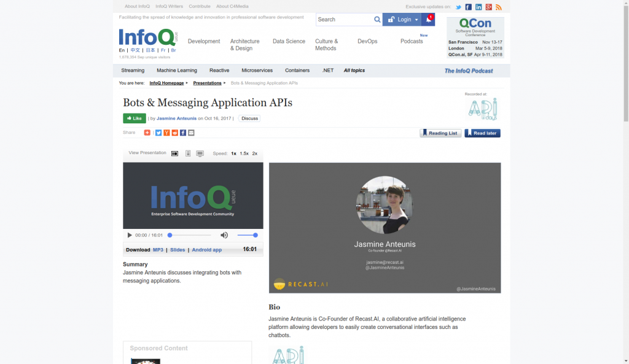Viewport: 629px width, 364px height.
Task: Like the presentation
Action: (135, 118)
